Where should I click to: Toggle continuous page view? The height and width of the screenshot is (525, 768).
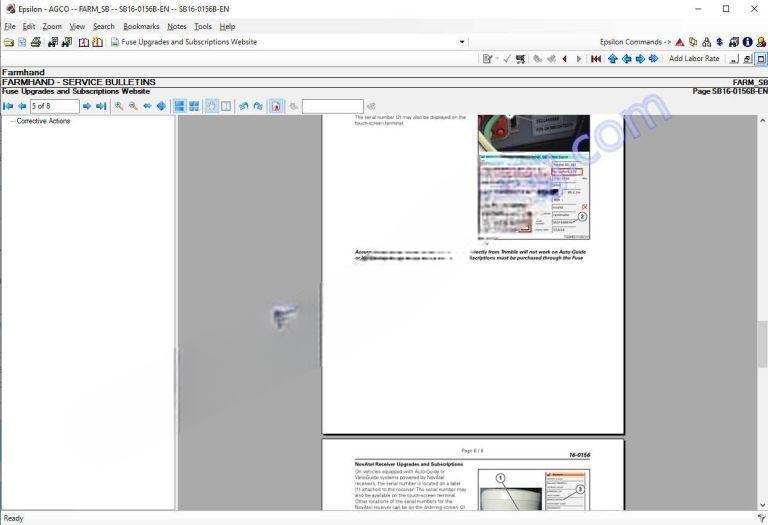pos(180,106)
